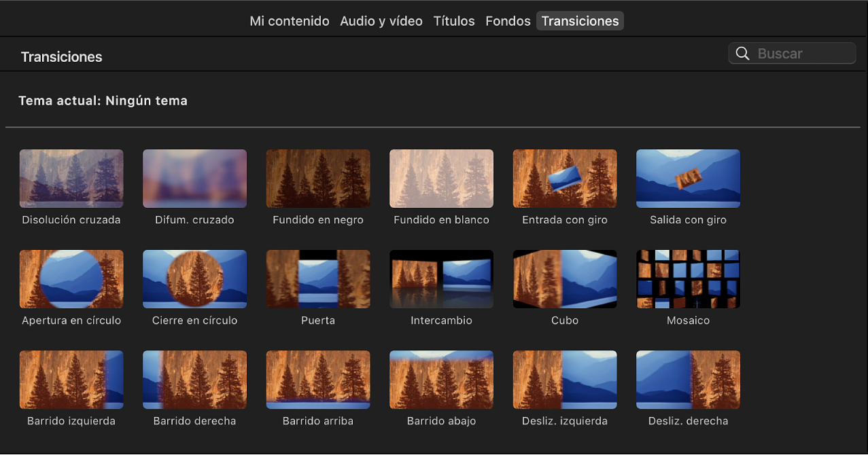This screenshot has width=868, height=455.
Task: Select the Puerta transition thumbnail
Action: click(x=317, y=278)
